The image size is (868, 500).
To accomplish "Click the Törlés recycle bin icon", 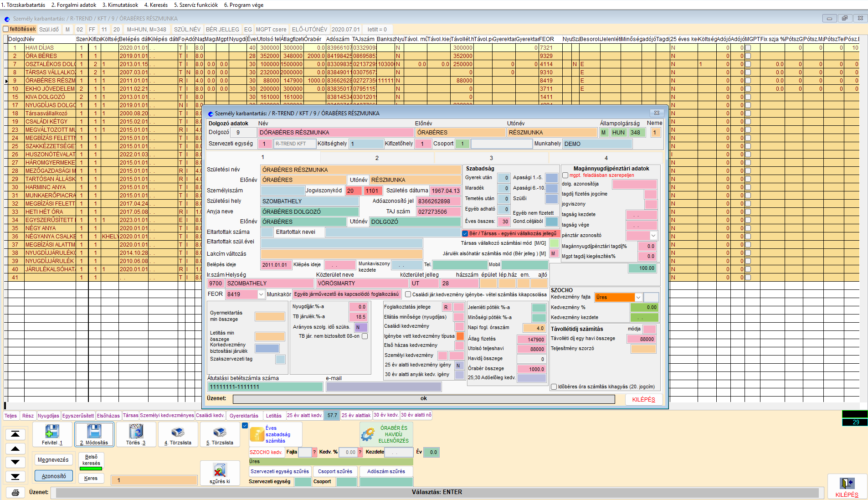I will (136, 431).
